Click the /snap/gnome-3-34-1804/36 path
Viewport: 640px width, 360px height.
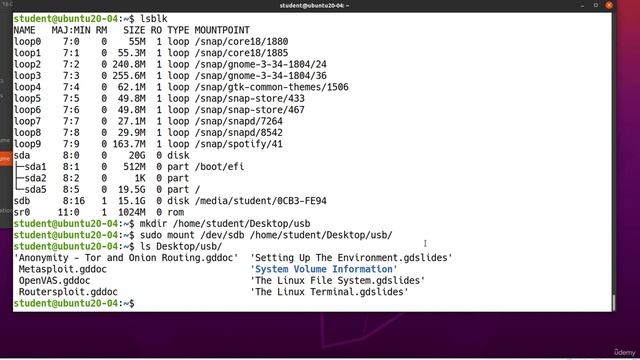pos(260,76)
